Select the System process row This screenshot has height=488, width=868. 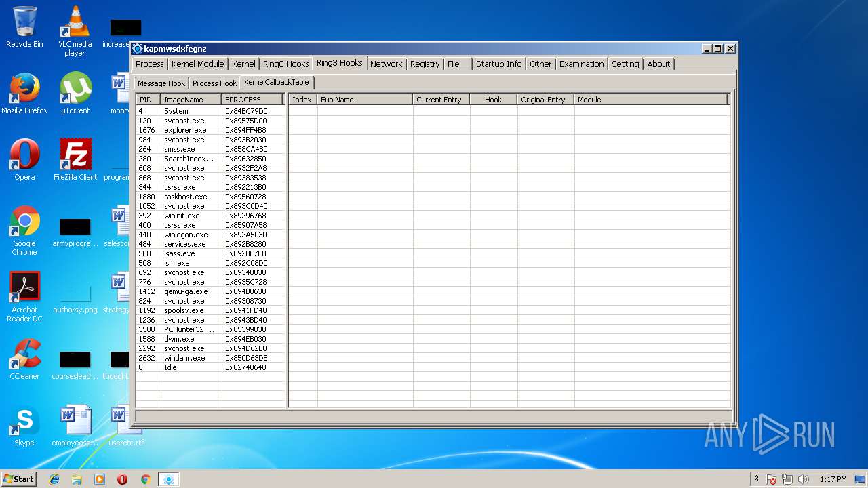210,111
